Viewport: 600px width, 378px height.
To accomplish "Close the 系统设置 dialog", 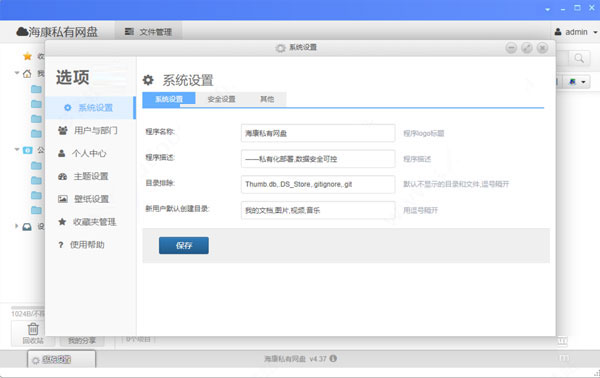I will [542, 48].
